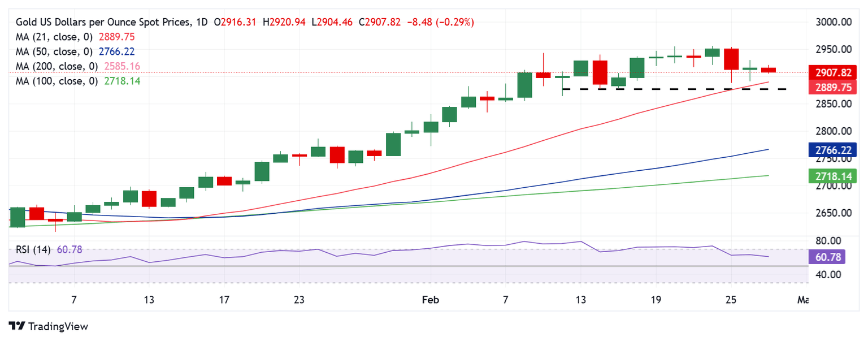Click the TradingView logo icon
Image resolution: width=868 pixels, height=341 pixels.
point(17,326)
